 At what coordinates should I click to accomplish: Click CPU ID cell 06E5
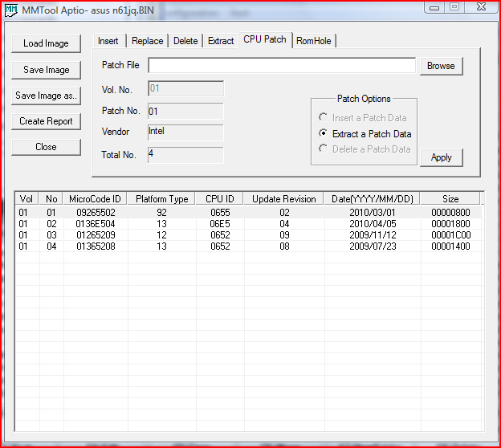coord(220,224)
